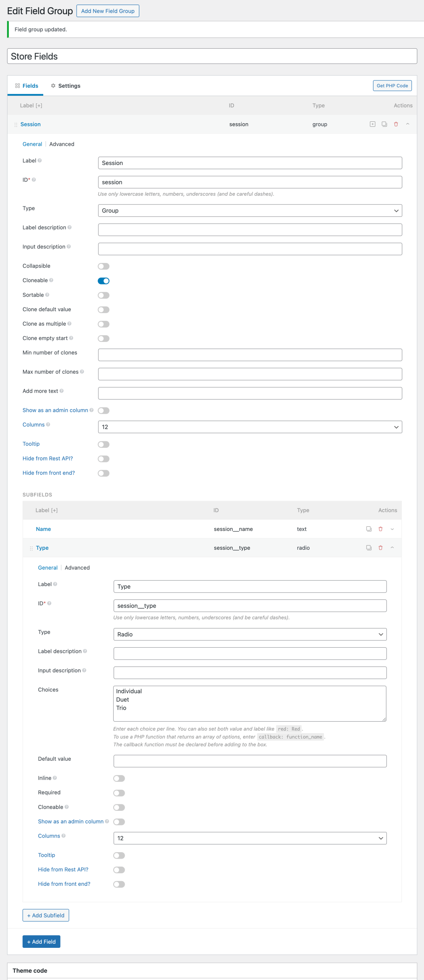Switch to the Settings tab
The width and height of the screenshot is (424, 980).
pos(65,86)
